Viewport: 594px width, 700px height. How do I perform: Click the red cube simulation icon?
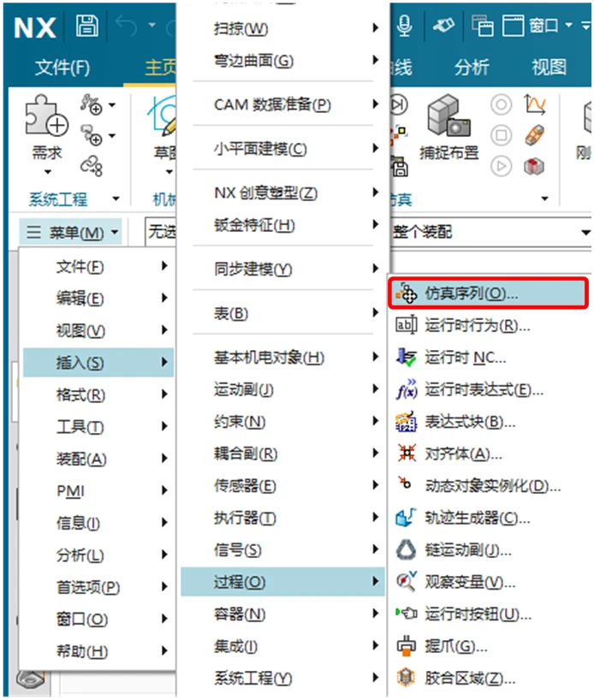534,167
